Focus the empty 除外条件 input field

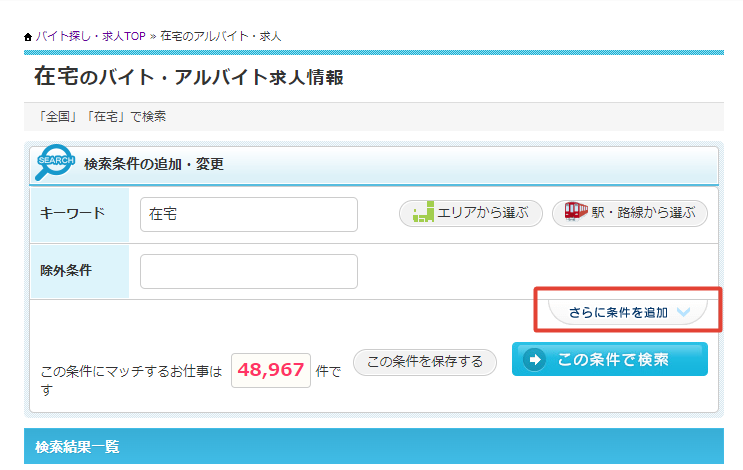tap(249, 271)
